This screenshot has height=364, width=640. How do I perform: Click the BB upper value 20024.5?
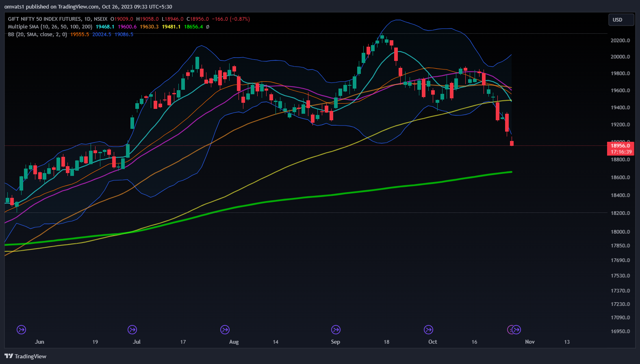click(x=102, y=35)
